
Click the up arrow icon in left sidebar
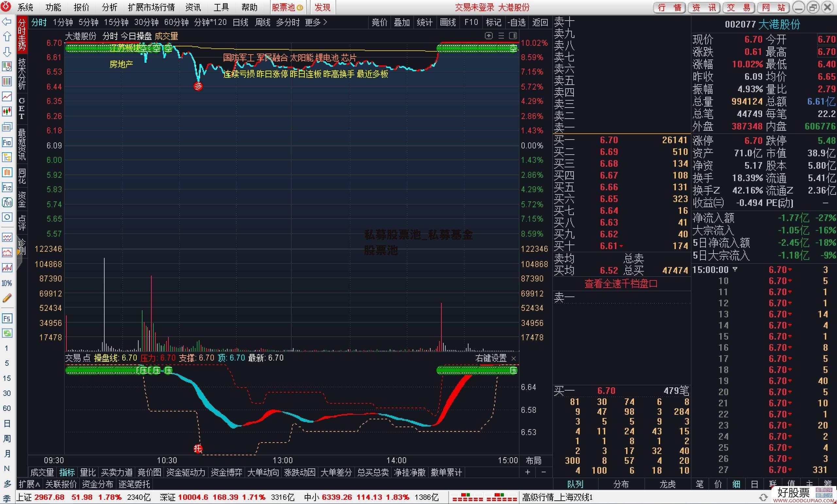pyautogui.click(x=7, y=37)
